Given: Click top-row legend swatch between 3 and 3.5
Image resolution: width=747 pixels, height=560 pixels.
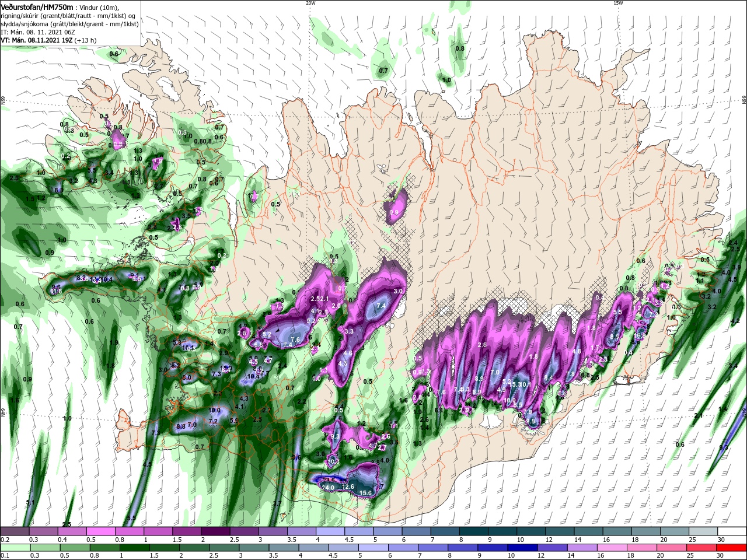Looking at the screenshot, I should (x=273, y=531).
